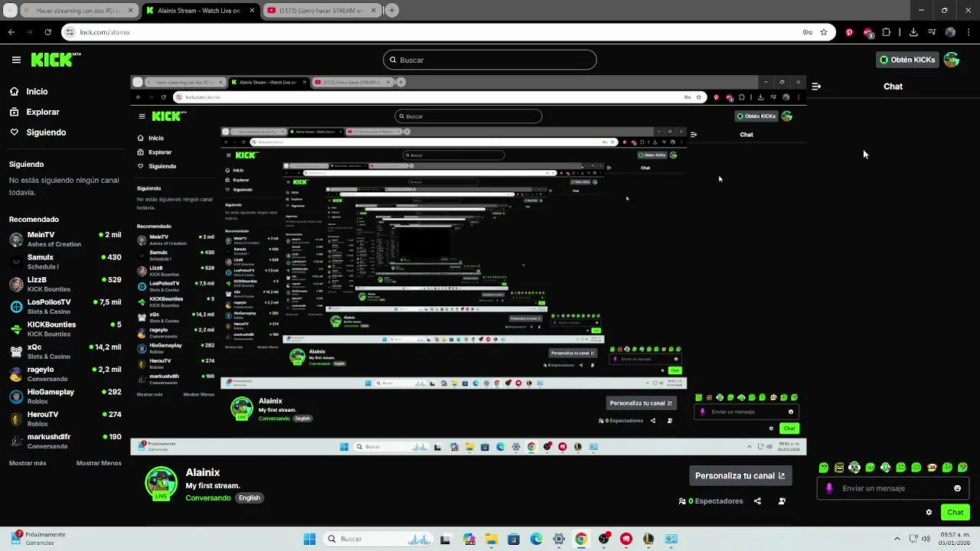Image resolution: width=980 pixels, height=551 pixels.
Task: Open the hamburger menu beside the KICK logo
Action: coord(16,60)
